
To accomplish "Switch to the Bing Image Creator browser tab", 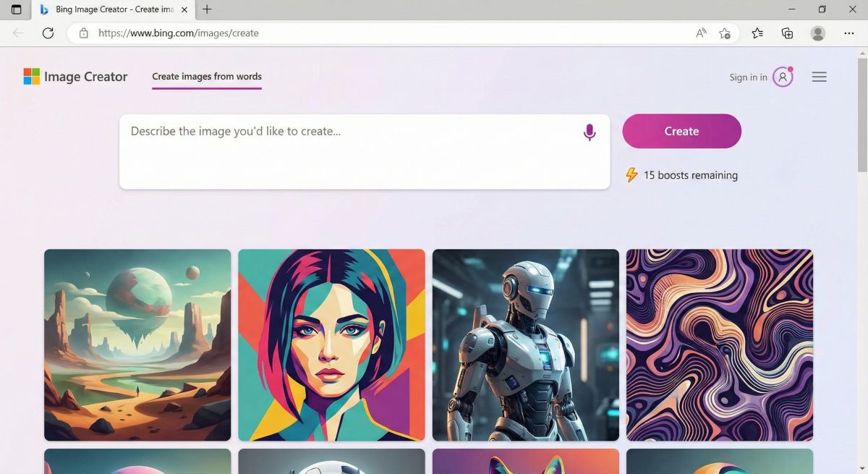I will point(109,9).
